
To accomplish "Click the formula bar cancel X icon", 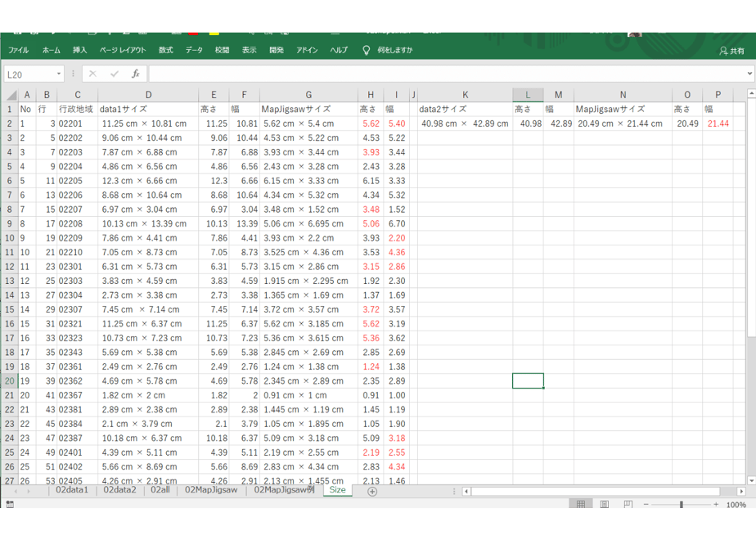I will 92,74.
